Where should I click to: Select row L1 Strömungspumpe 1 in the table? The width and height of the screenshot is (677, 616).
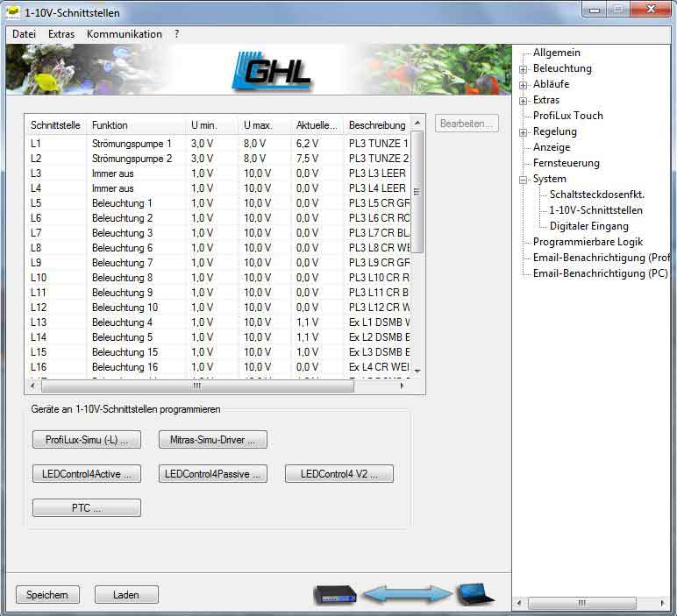click(x=132, y=143)
